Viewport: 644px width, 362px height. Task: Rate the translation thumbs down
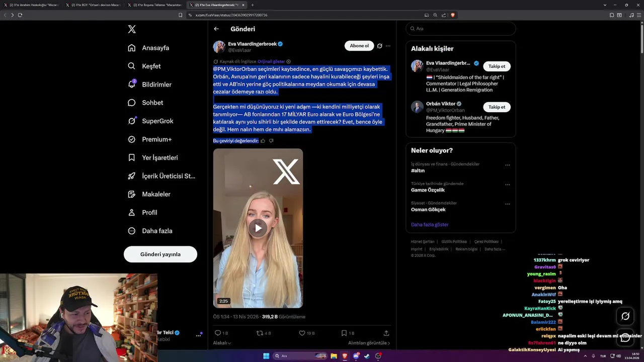pos(271,141)
